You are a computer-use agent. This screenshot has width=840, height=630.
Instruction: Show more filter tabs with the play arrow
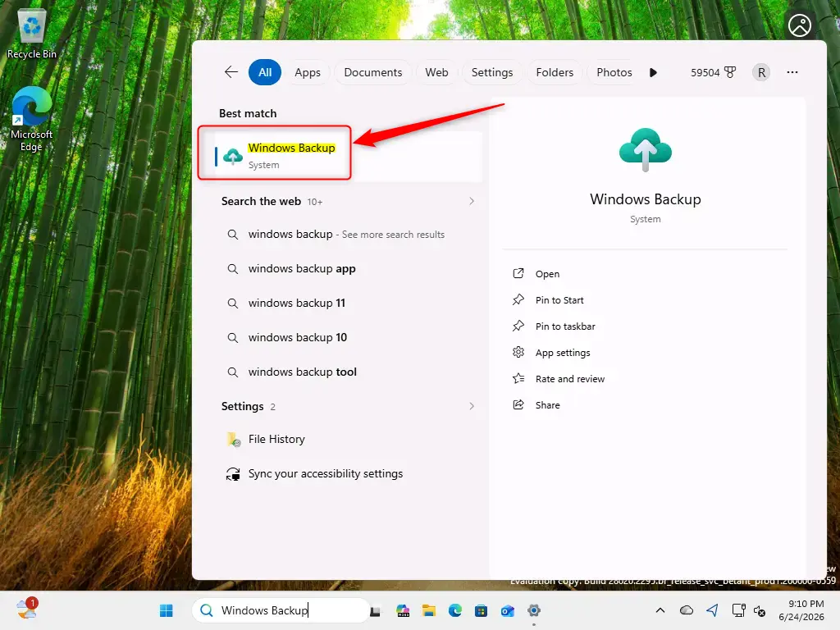pyautogui.click(x=653, y=72)
